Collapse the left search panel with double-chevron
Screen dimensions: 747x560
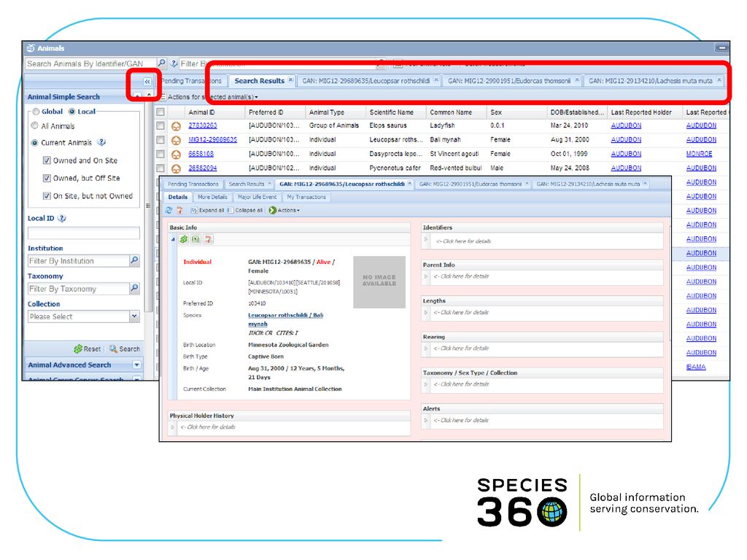(147, 82)
